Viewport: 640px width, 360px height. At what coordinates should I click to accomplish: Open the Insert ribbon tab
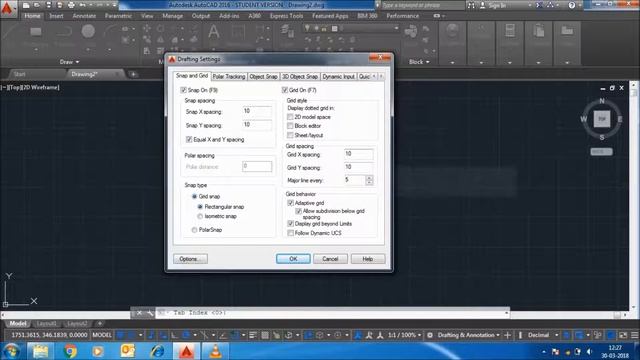pos(56,16)
